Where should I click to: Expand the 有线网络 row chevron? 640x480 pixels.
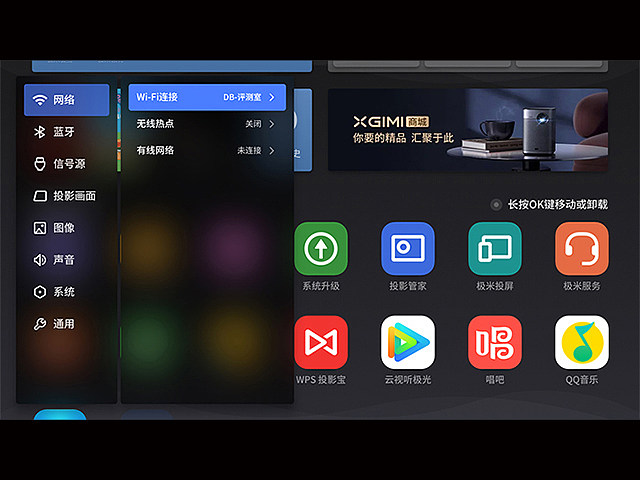(272, 151)
